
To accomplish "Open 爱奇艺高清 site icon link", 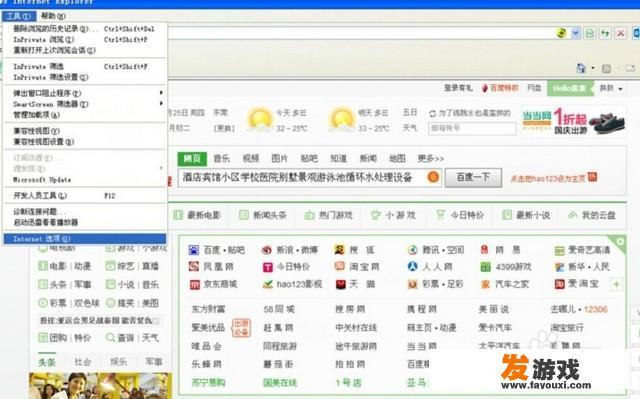I will (x=559, y=250).
